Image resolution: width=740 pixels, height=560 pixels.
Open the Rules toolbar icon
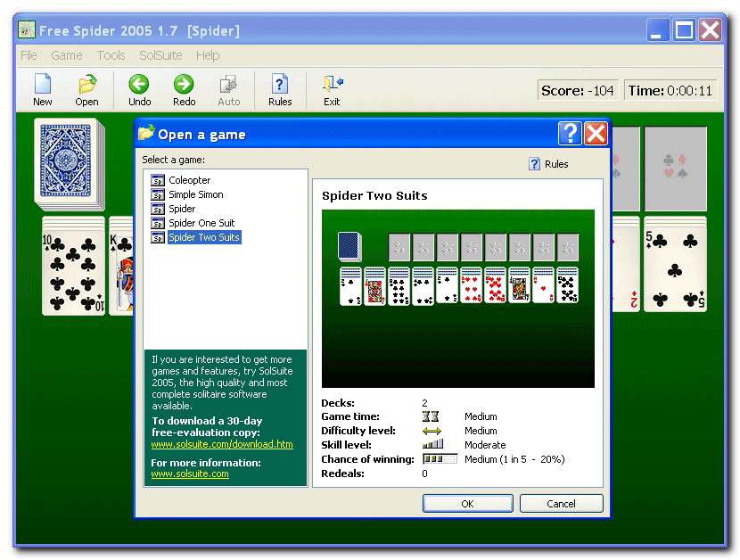coord(279,84)
